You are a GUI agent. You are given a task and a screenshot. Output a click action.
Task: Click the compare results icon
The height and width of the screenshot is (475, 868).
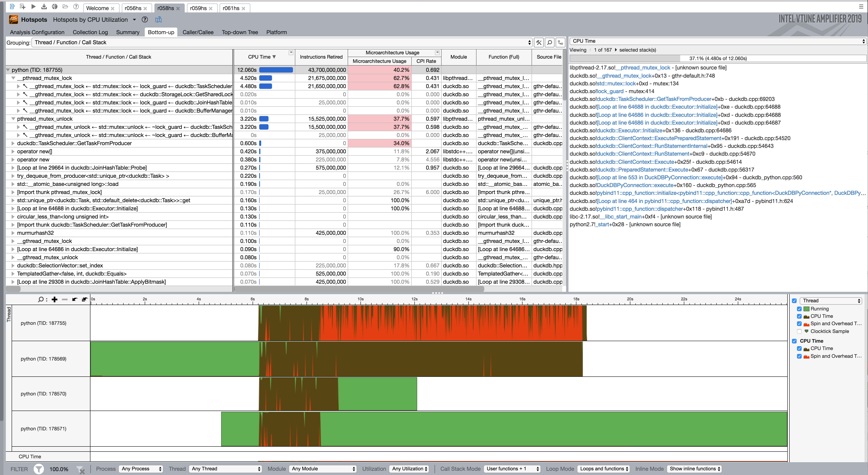point(55,7)
